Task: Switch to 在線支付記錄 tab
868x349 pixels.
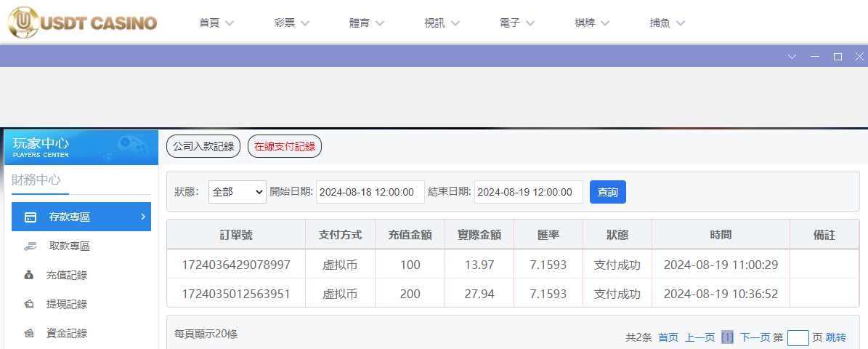Action: 285,146
